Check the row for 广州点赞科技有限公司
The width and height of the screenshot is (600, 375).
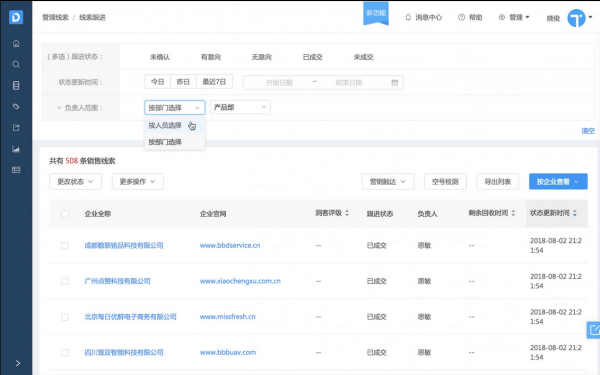click(x=65, y=281)
